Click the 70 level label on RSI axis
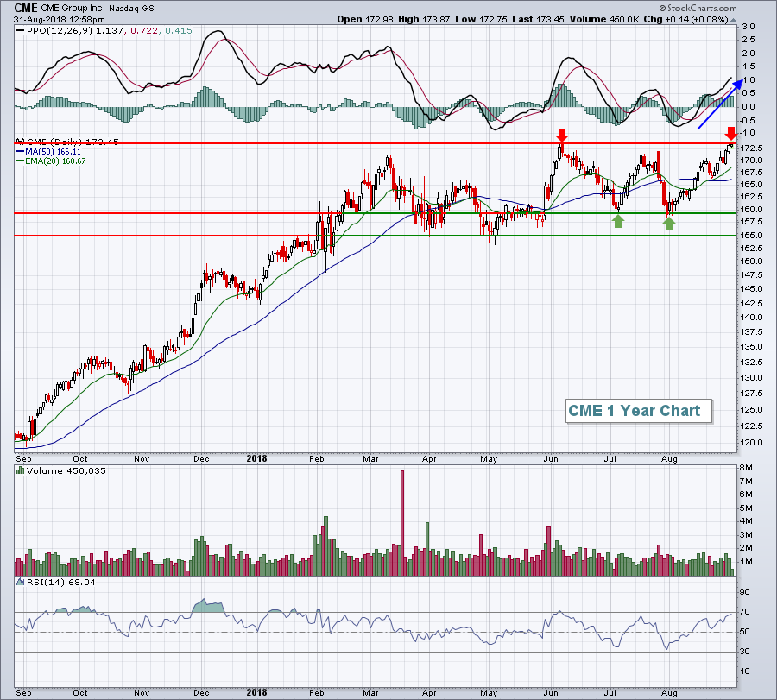Image resolution: width=777 pixels, height=700 pixels. click(745, 612)
